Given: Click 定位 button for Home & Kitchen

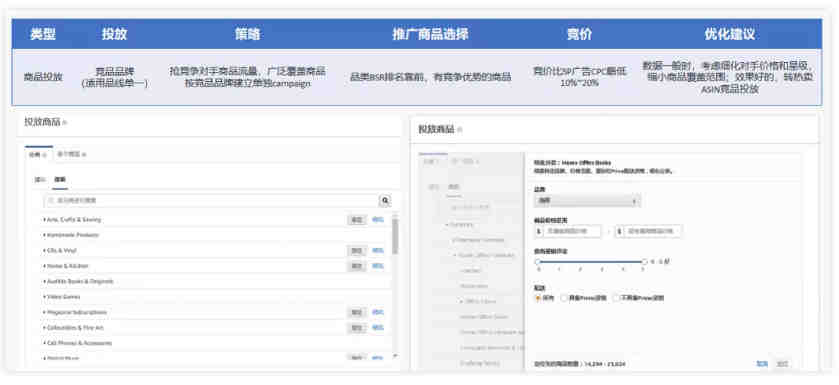Looking at the screenshot, I should coord(356,266).
